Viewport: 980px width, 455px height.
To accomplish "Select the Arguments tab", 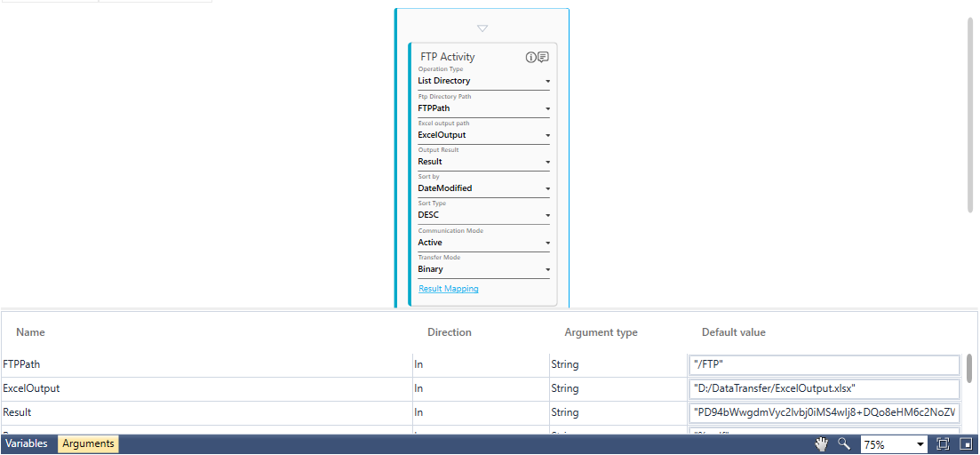I will point(88,443).
